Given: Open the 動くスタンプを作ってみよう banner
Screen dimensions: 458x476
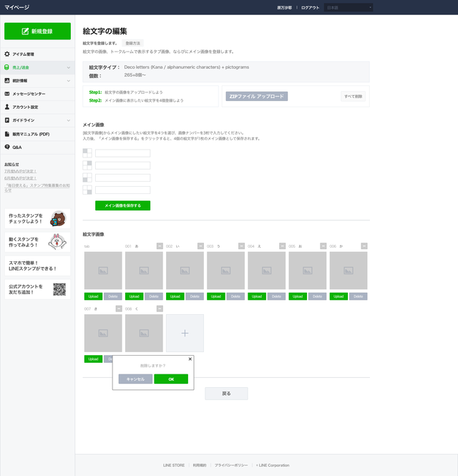Looking at the screenshot, I should coord(37,242).
